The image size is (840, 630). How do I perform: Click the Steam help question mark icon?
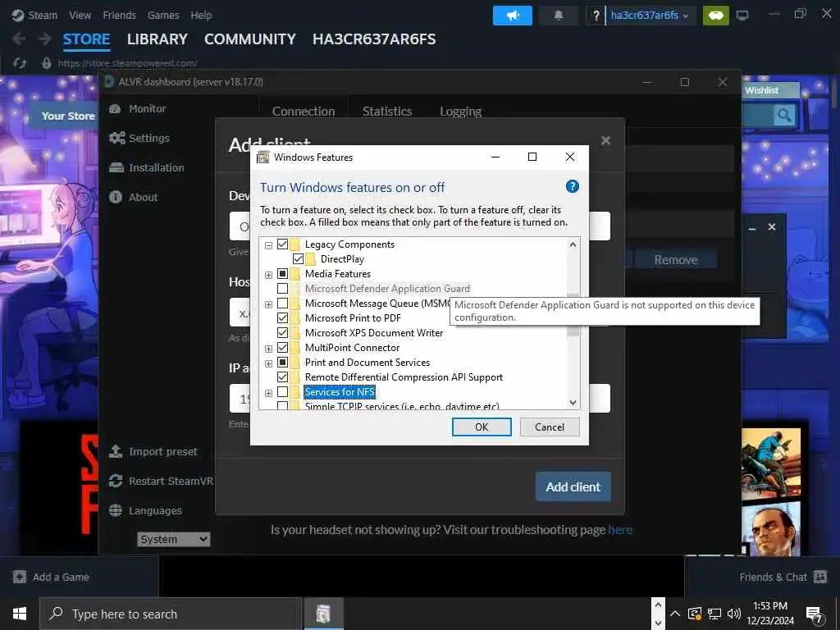point(596,16)
